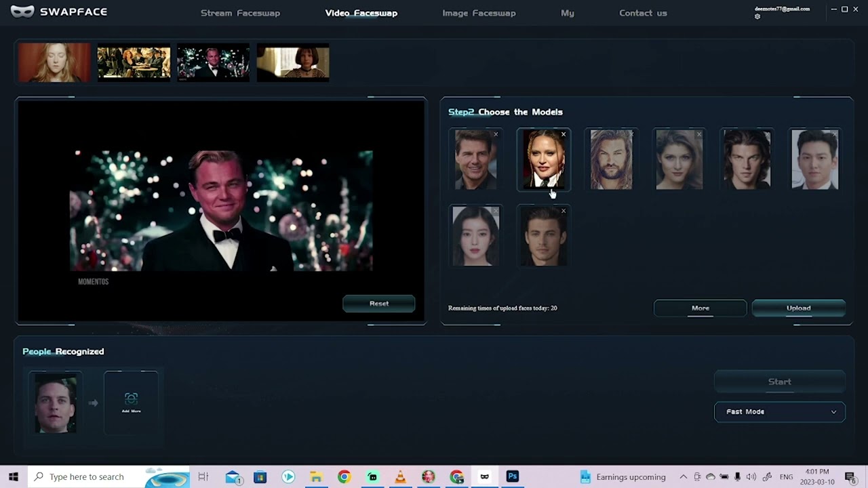Click the Upload button

[x=799, y=308]
